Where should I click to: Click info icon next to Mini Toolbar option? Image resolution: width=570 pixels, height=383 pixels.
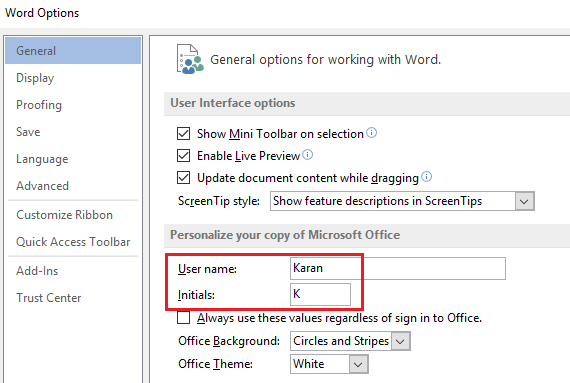(372, 133)
